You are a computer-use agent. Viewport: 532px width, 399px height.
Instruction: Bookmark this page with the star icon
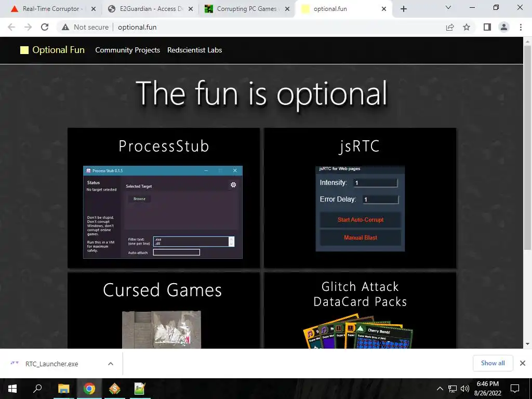(467, 27)
